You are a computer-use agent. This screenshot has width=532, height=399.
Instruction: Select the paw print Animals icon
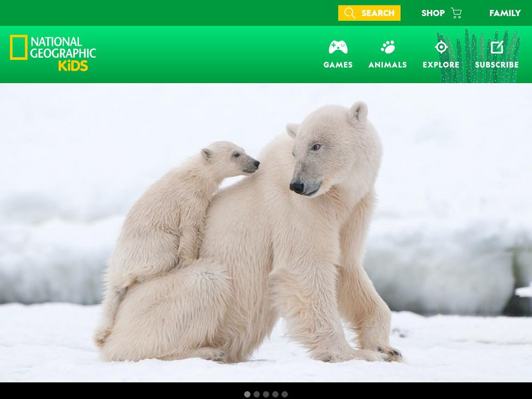388,47
